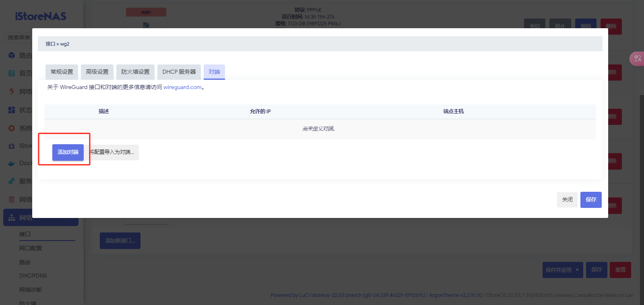This screenshot has height=305, width=644.
Task: Go to the DHCP 服务器 tab
Action: pyautogui.click(x=179, y=72)
